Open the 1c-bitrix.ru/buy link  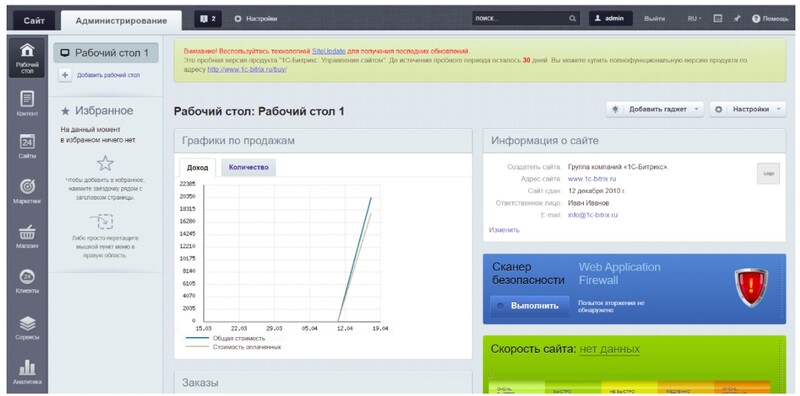click(x=247, y=69)
